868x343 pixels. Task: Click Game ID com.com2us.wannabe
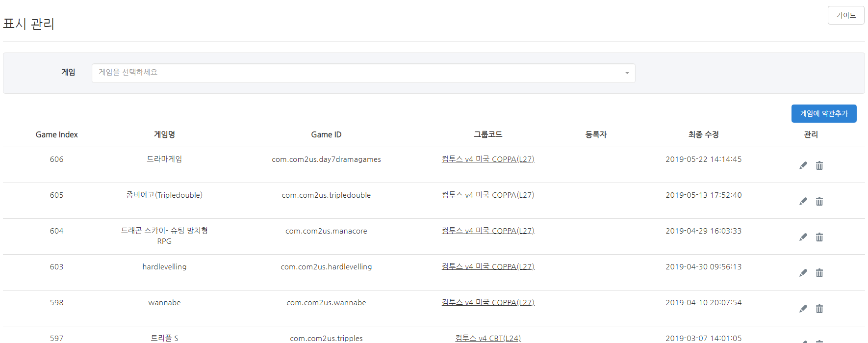click(326, 302)
